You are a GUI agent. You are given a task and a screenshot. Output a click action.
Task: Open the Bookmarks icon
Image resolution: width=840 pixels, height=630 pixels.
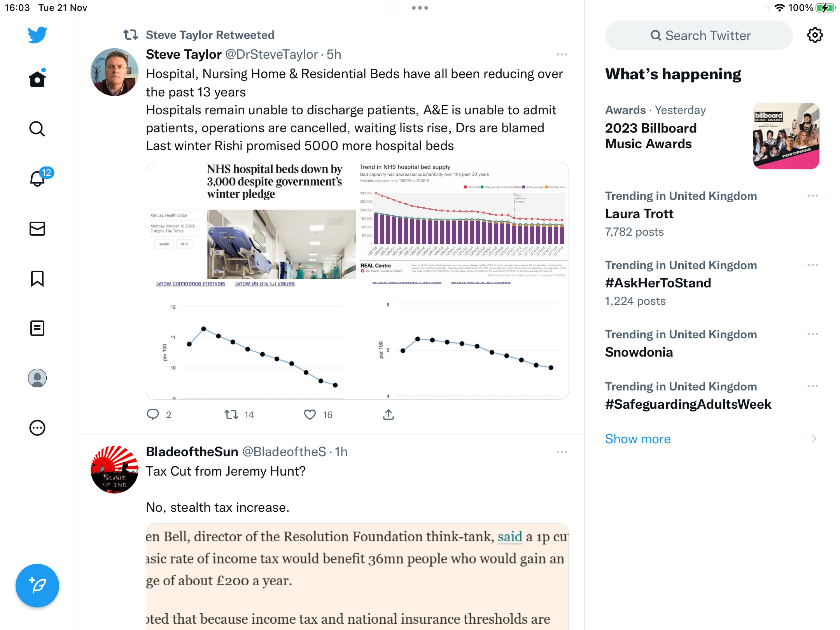click(37, 278)
